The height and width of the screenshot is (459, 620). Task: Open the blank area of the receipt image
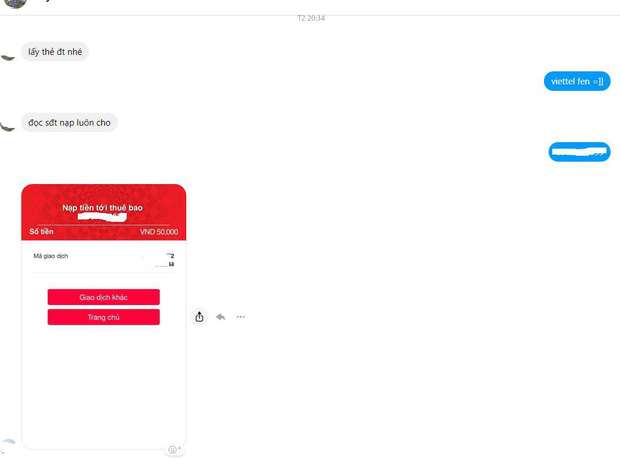pyautogui.click(x=104, y=385)
